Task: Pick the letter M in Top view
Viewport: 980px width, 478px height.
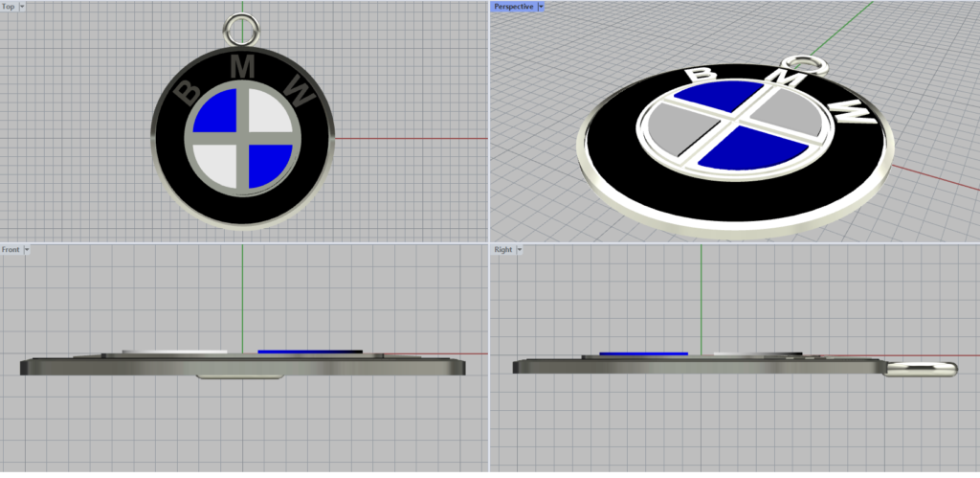Action: [x=244, y=67]
